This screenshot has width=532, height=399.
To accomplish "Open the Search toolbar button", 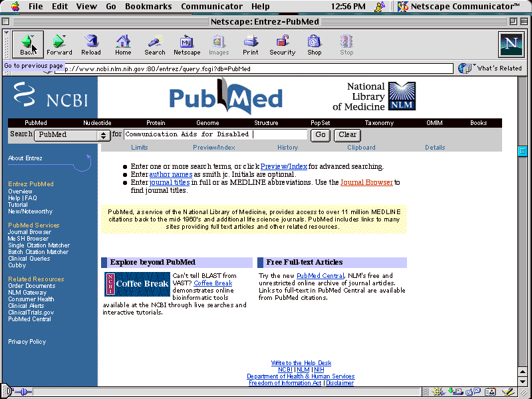I will (x=155, y=45).
